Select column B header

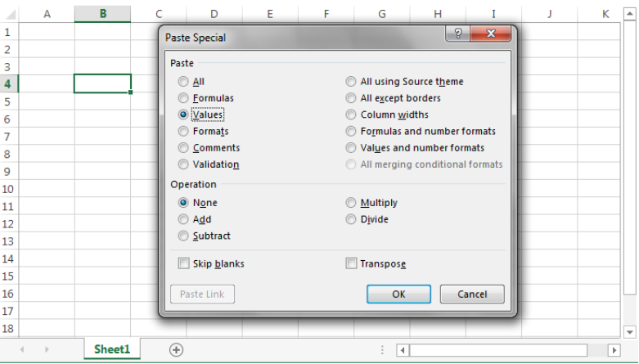click(x=103, y=14)
